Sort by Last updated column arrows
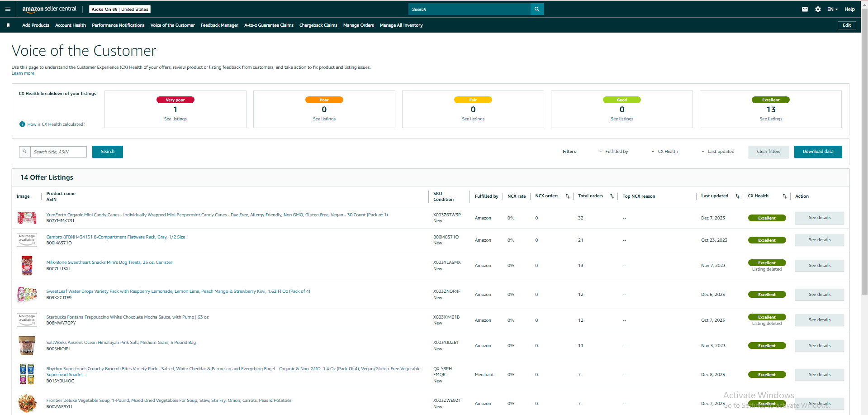Screen dimensions: 868x415 737,196
